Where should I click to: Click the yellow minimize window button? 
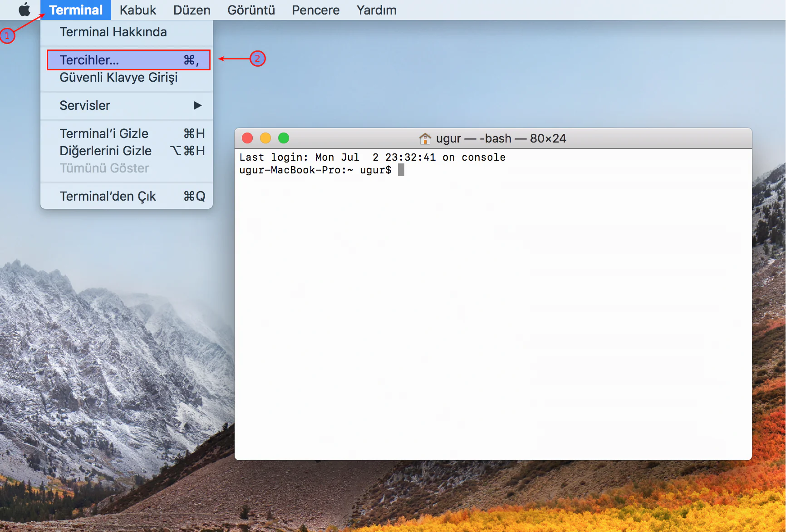pos(265,138)
